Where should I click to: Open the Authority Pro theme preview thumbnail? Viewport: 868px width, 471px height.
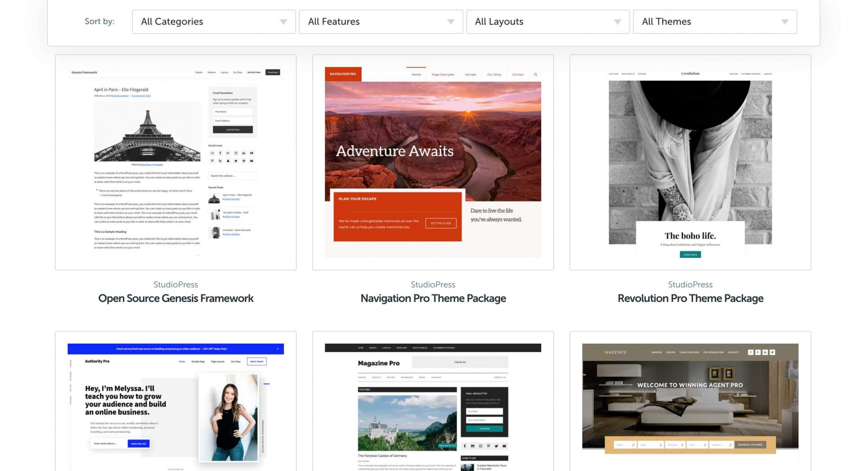[x=176, y=401]
